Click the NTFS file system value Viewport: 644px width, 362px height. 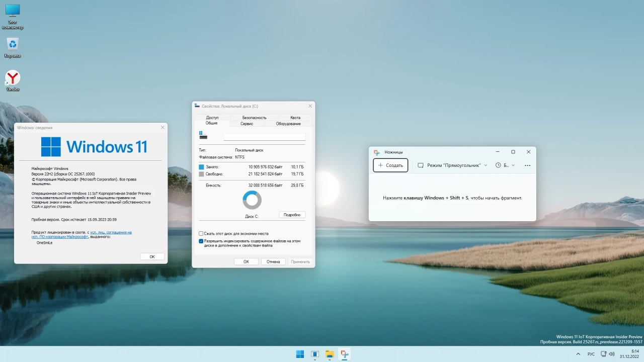coord(239,157)
